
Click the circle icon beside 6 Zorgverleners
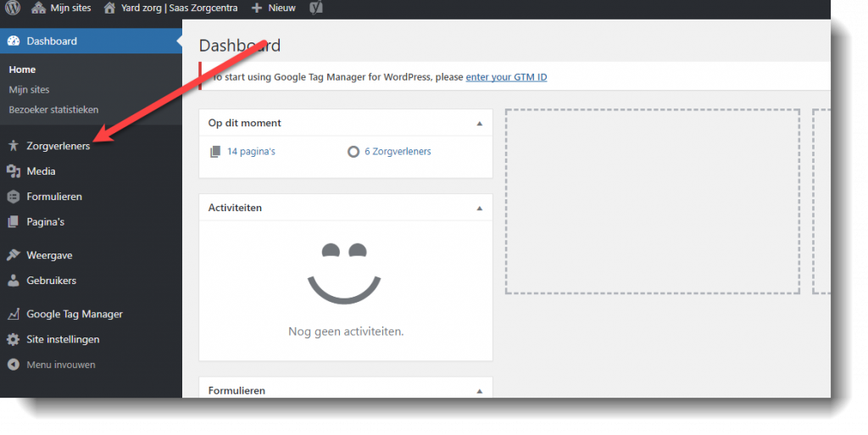[x=353, y=152]
